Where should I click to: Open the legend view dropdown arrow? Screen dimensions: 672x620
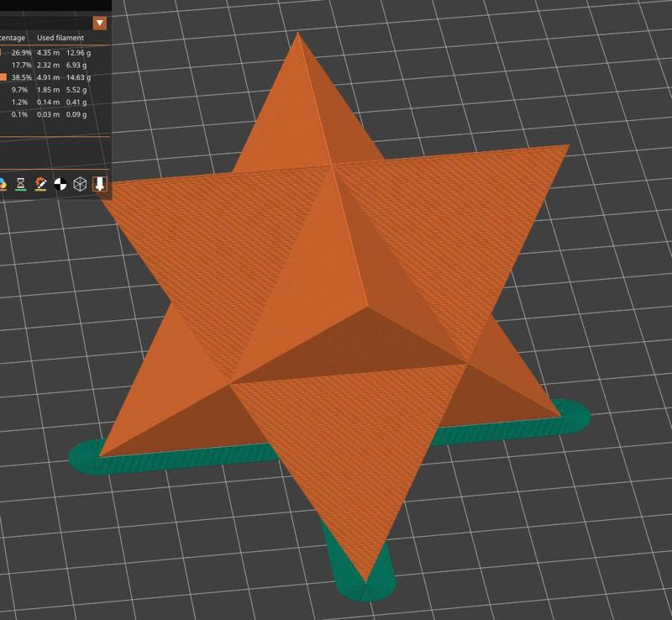click(x=100, y=24)
